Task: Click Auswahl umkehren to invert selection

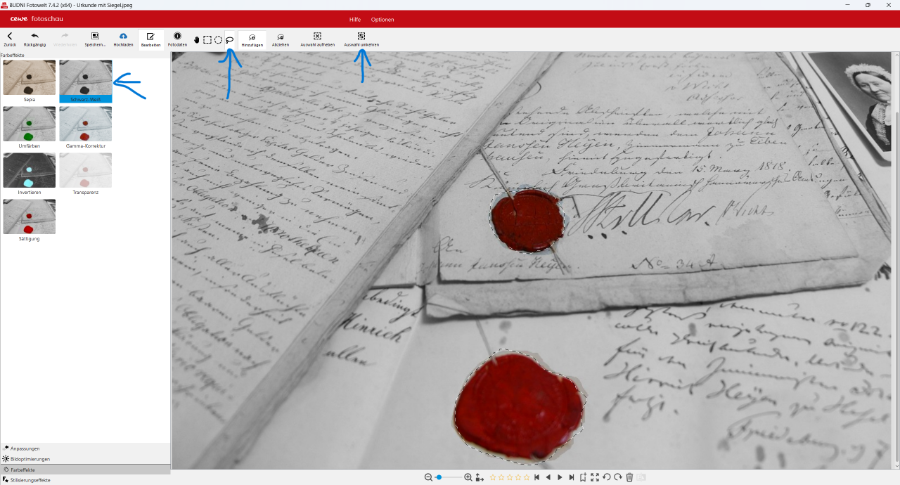Action: pyautogui.click(x=362, y=39)
